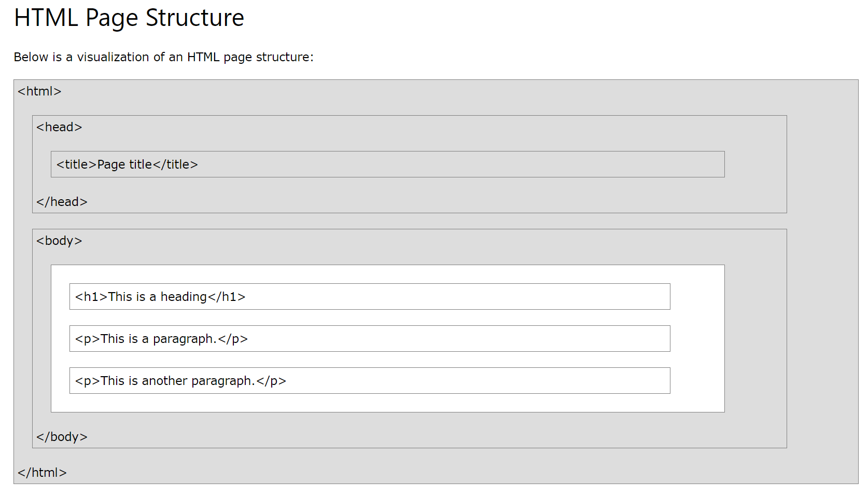Click the word 'heading' in the h1 line
868x496 pixels.
pyautogui.click(x=184, y=297)
